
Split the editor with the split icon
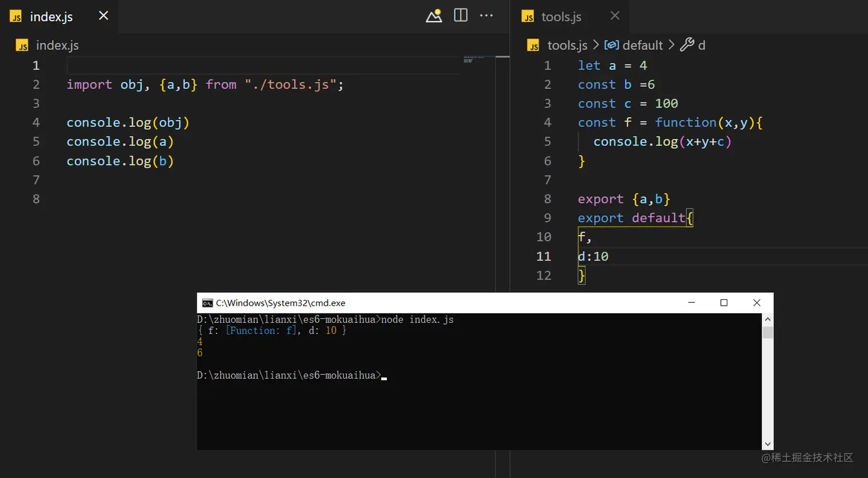(x=461, y=16)
